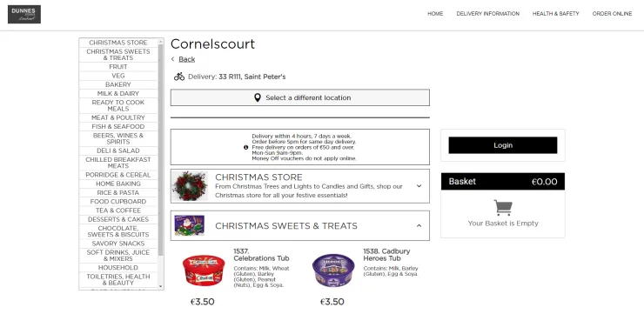The image size is (644, 314).
Task: Open Delivery Information in top menu
Action: 488,14
